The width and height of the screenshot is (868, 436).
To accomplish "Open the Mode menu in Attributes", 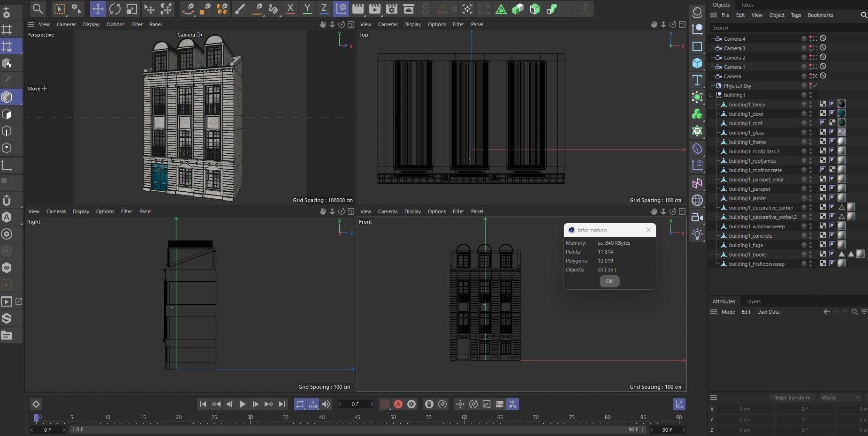I will coord(728,312).
